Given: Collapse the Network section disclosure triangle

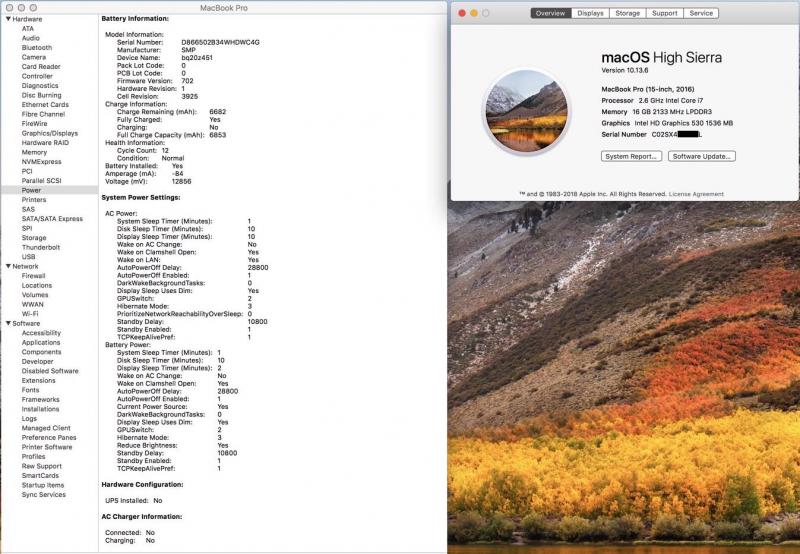Looking at the screenshot, I should pyautogui.click(x=8, y=266).
